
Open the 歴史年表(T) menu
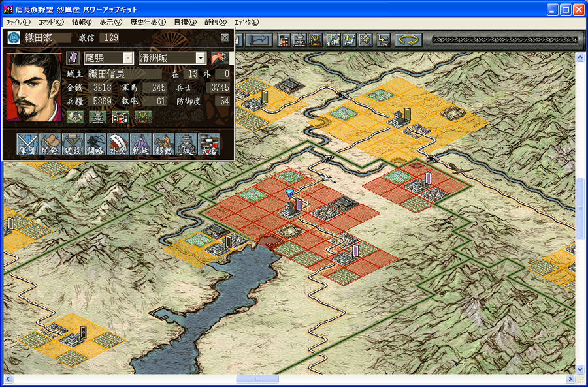[x=148, y=22]
